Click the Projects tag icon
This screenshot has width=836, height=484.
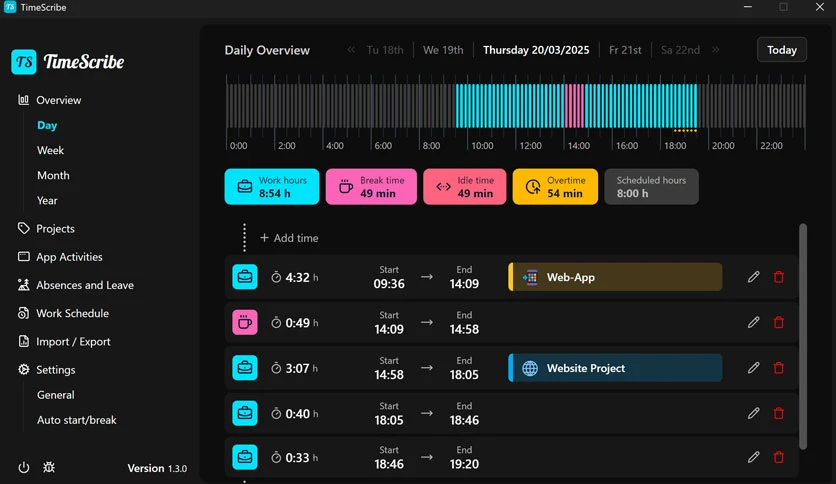point(23,228)
